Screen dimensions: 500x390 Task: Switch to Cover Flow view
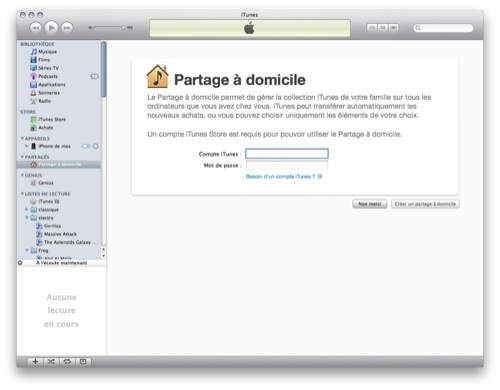click(393, 28)
